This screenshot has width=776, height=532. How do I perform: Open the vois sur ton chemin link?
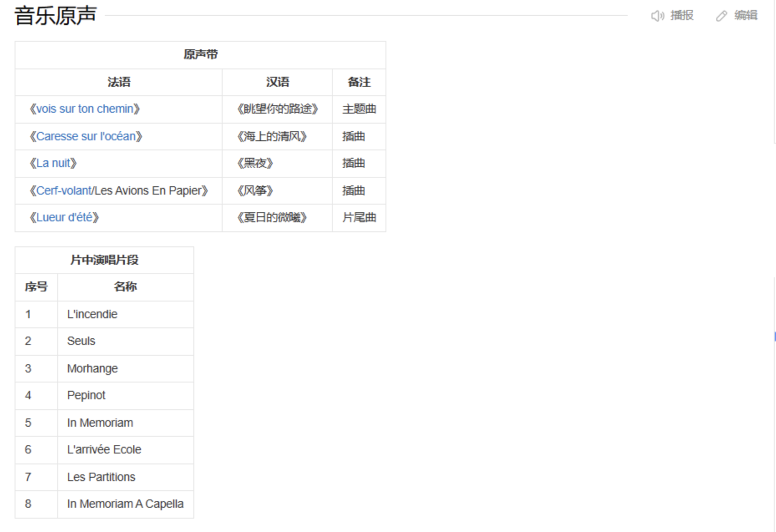pos(85,109)
